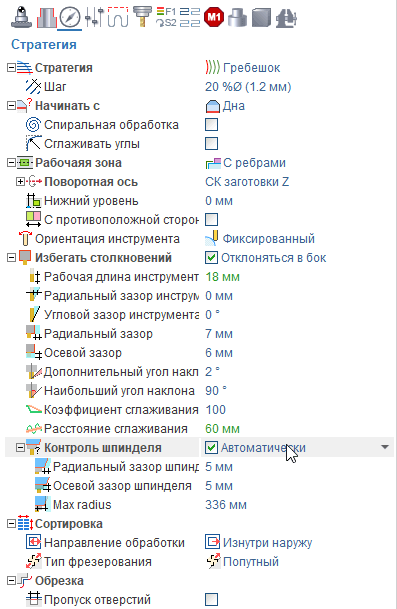Open the cutting tool tab icon

142,17
